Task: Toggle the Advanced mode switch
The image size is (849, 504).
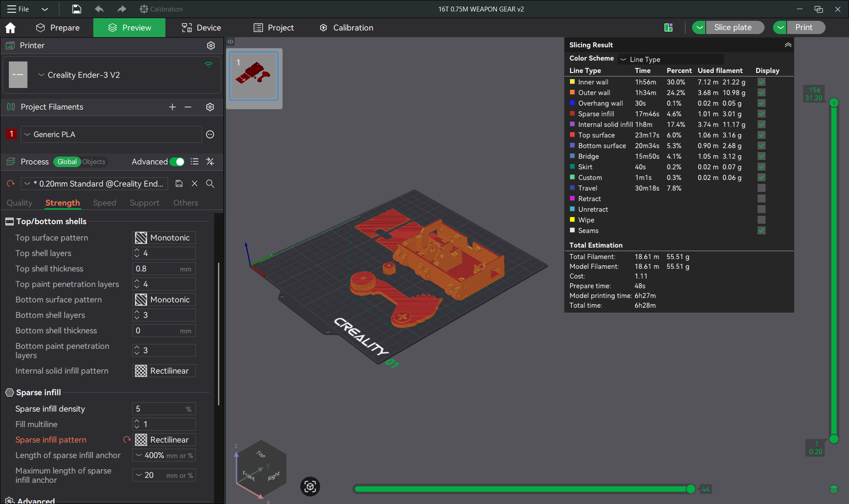Action: pos(177,162)
